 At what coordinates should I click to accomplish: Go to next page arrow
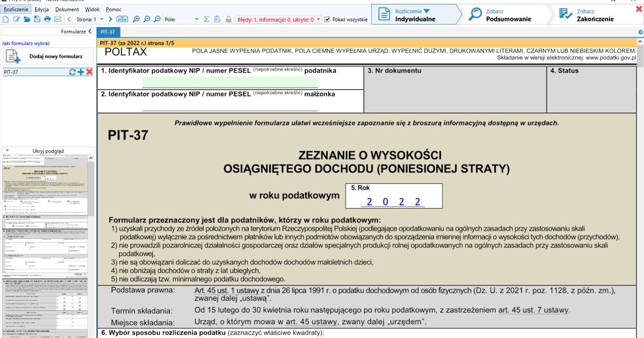click(110, 19)
